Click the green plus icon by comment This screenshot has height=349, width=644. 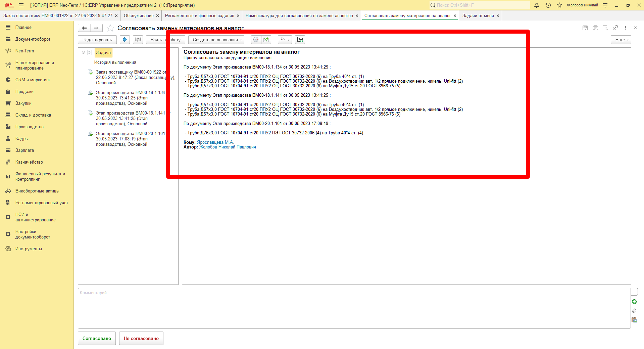coord(634,302)
